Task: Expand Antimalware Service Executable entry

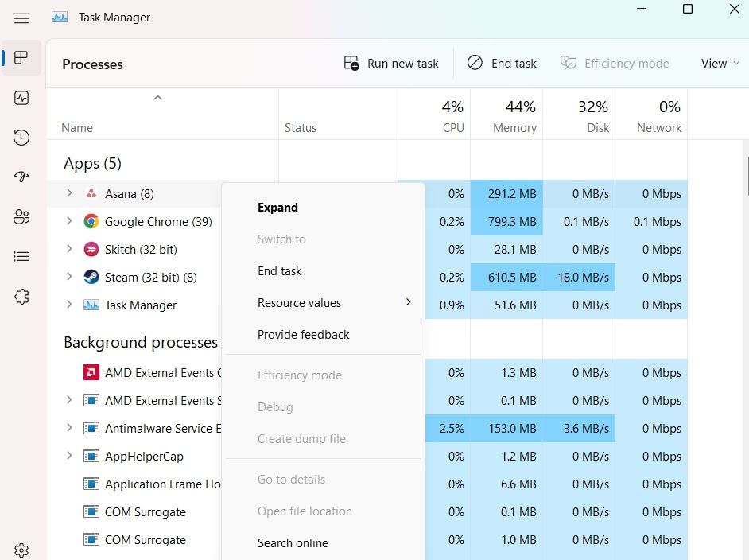Action: tap(70, 428)
